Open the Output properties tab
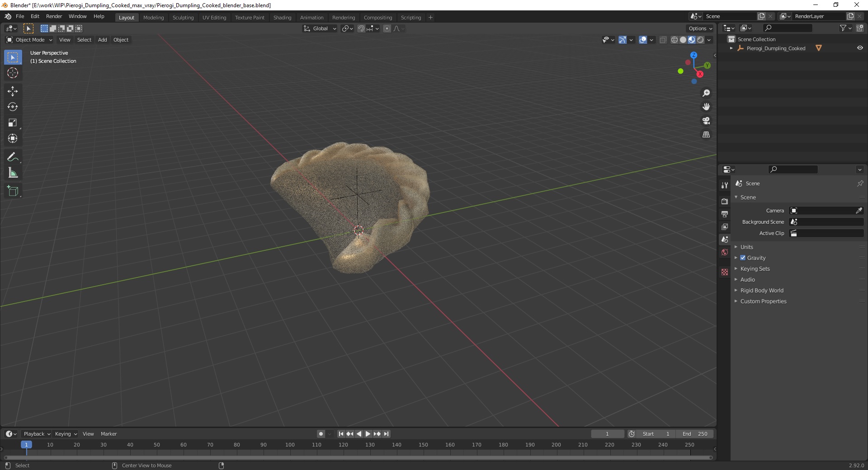 [x=725, y=214]
